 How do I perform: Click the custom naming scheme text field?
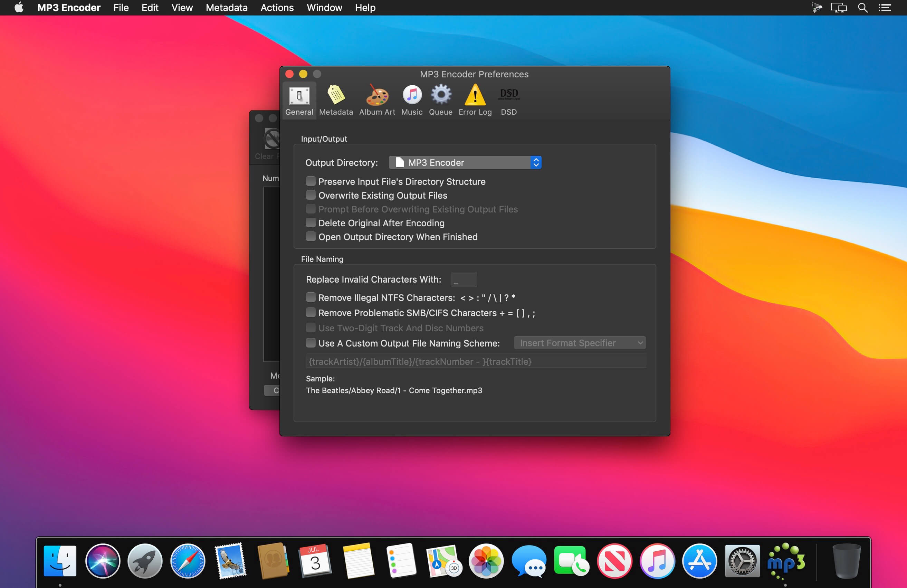click(x=476, y=361)
